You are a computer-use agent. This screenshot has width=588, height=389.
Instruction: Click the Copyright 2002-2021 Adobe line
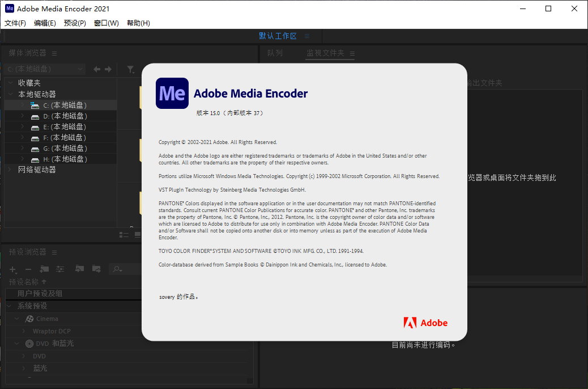point(218,142)
